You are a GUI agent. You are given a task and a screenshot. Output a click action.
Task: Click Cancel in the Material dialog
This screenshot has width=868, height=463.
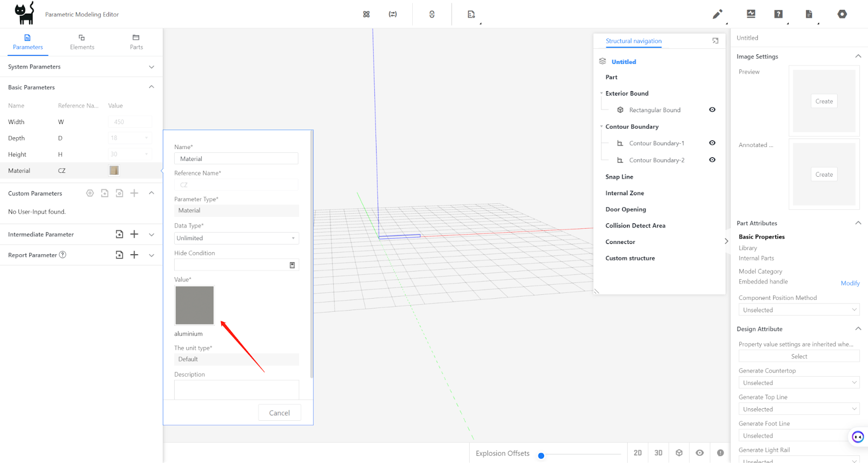pyautogui.click(x=279, y=413)
